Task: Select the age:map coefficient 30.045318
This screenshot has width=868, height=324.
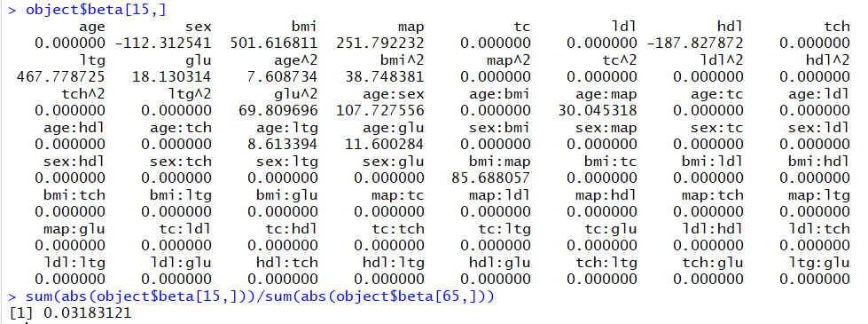Action: point(598,111)
